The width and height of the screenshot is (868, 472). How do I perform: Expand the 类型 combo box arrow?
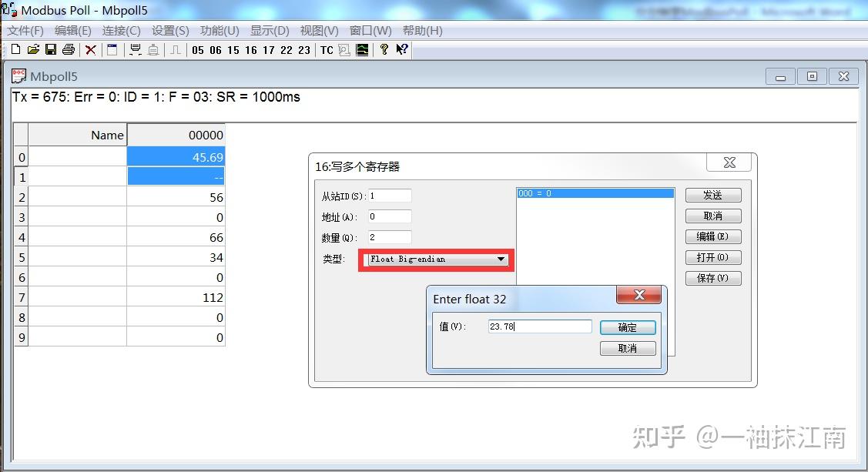click(502, 259)
